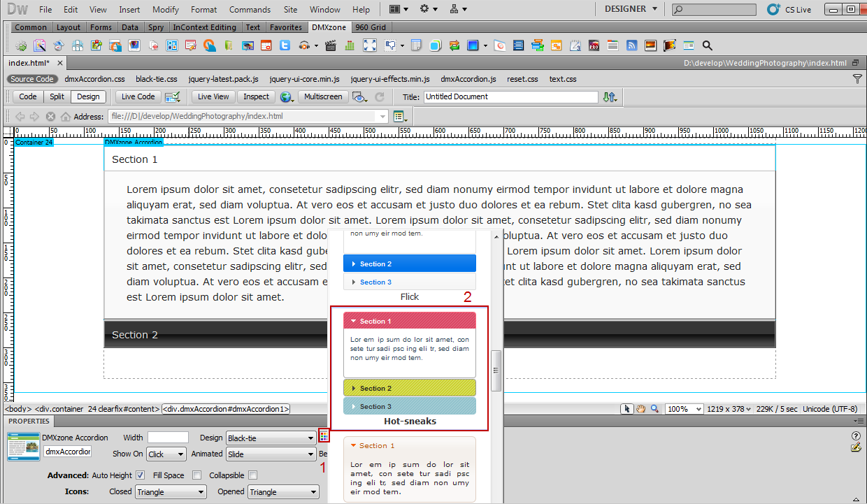Click the stop loading icon
The image size is (867, 504).
pos(50,116)
